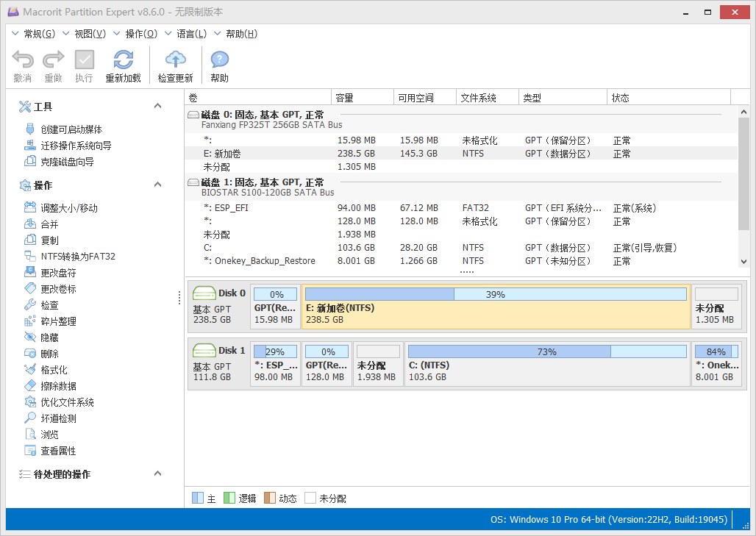The height and width of the screenshot is (536, 756).
Task: Select 磁盘 1 header row
Action: point(461,187)
